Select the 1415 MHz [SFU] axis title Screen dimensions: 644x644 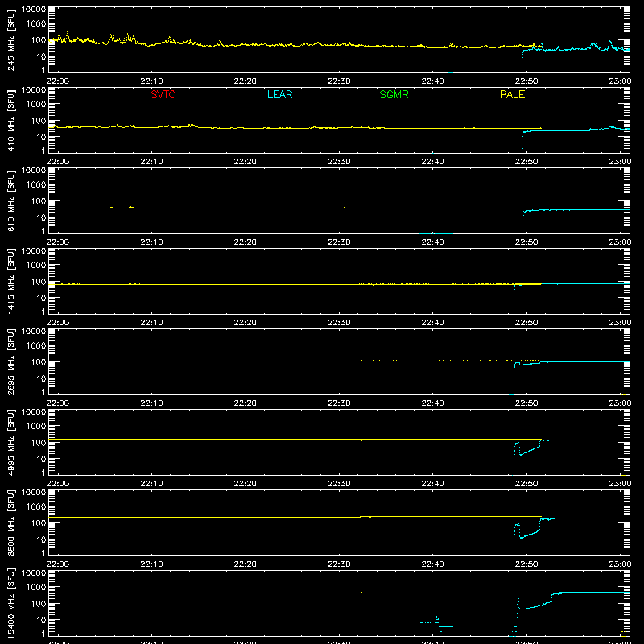click(x=11, y=281)
